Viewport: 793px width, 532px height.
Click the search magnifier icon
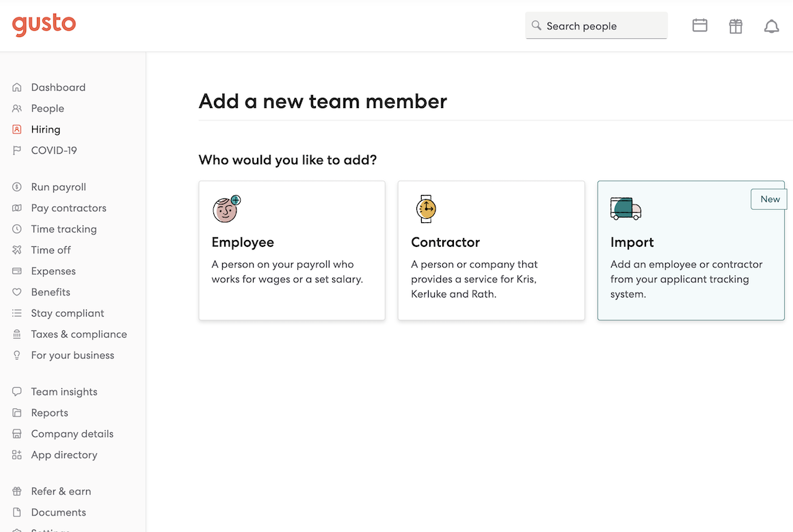pos(536,25)
